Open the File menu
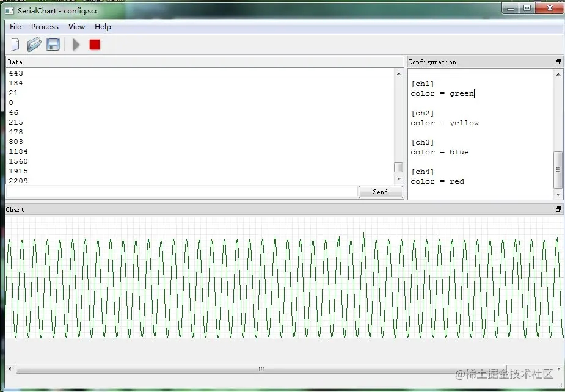The width and height of the screenshot is (565, 392). [x=15, y=27]
